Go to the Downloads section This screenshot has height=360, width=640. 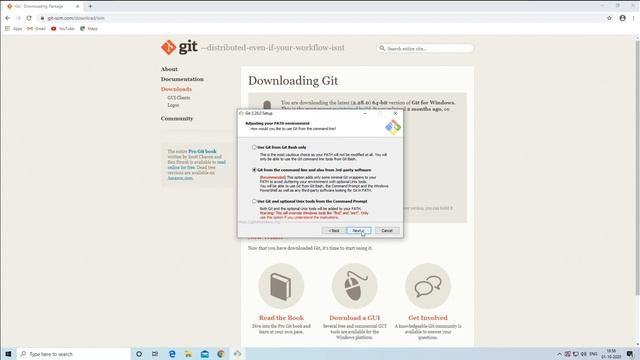176,89
